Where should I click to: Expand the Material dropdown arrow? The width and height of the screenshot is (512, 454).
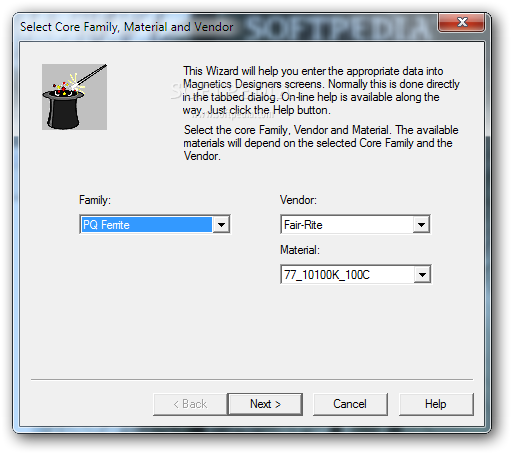tap(422, 275)
